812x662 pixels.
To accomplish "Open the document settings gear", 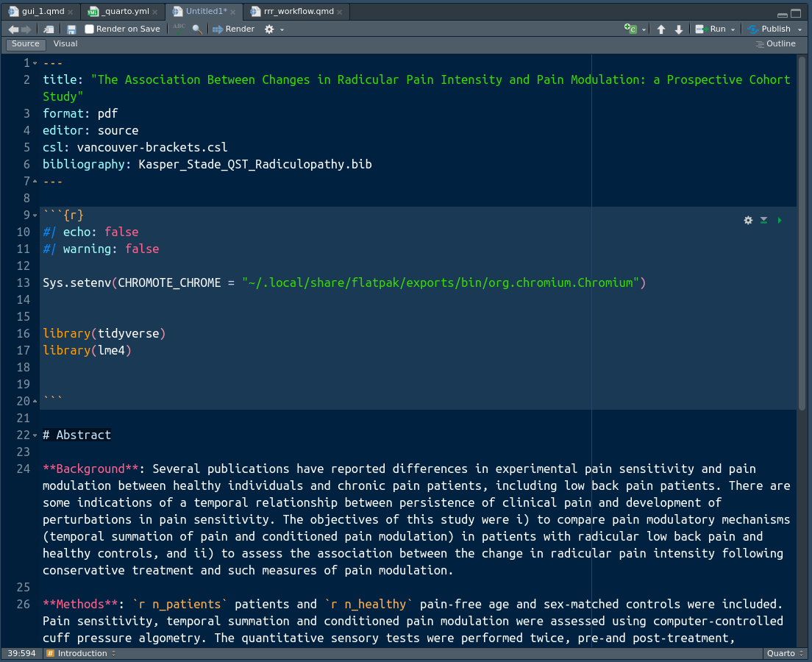I will 269,29.
